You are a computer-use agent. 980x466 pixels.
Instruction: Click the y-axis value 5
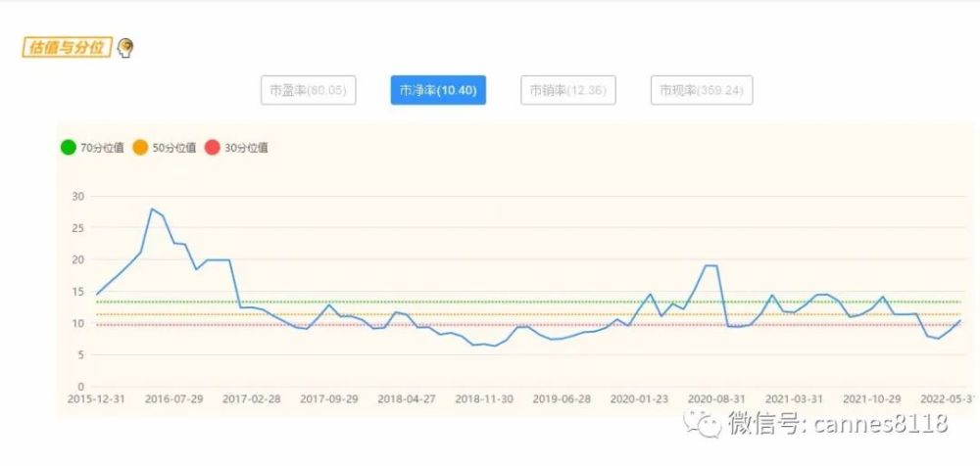(81, 354)
